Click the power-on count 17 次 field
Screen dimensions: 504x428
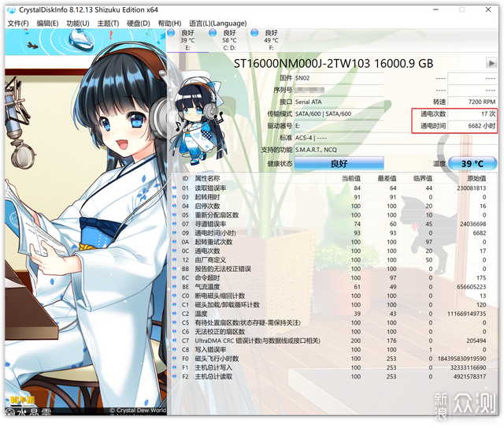472,114
